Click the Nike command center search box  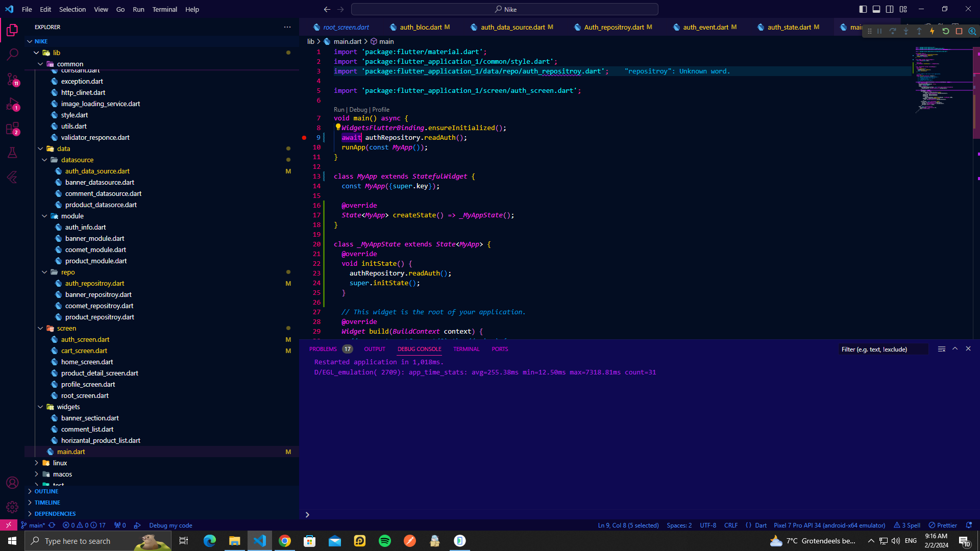[504, 9]
